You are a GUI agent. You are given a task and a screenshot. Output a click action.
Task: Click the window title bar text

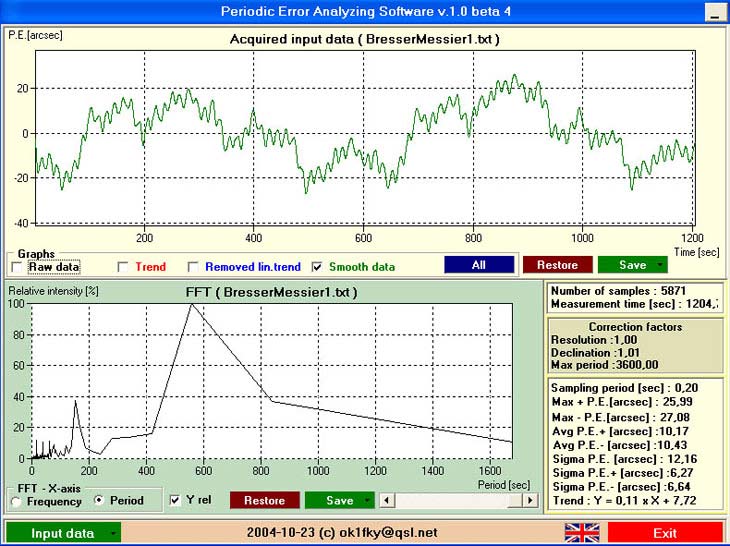pyautogui.click(x=365, y=11)
